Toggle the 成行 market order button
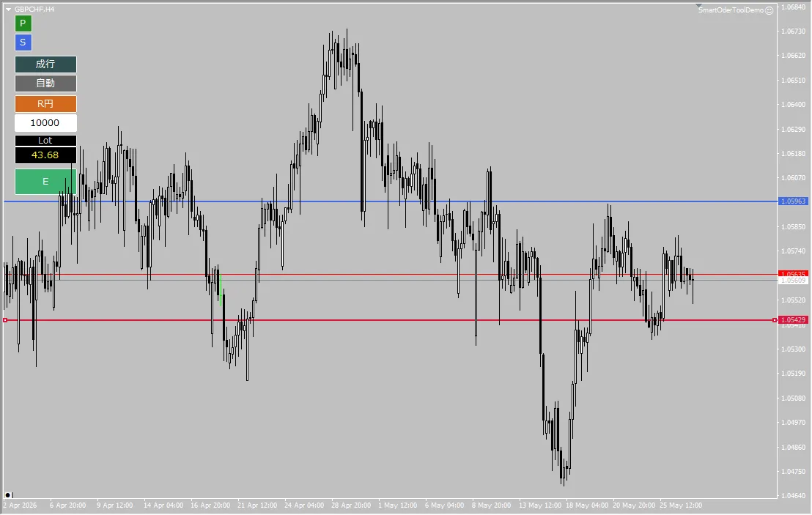Viewport: 812px width, 515px height. pyautogui.click(x=45, y=64)
